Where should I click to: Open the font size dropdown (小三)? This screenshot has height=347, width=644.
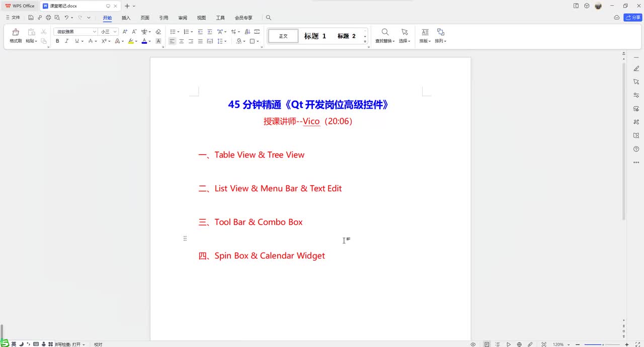(115, 32)
